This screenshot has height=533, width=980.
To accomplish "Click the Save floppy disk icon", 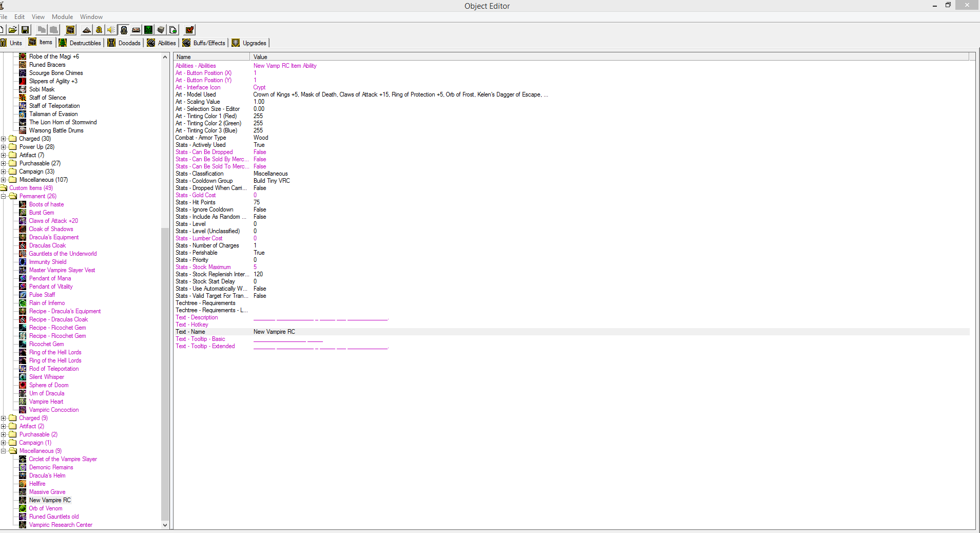I will point(25,30).
